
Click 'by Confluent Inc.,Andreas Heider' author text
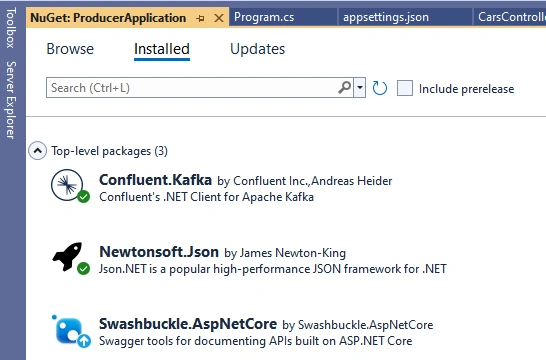coord(305,181)
